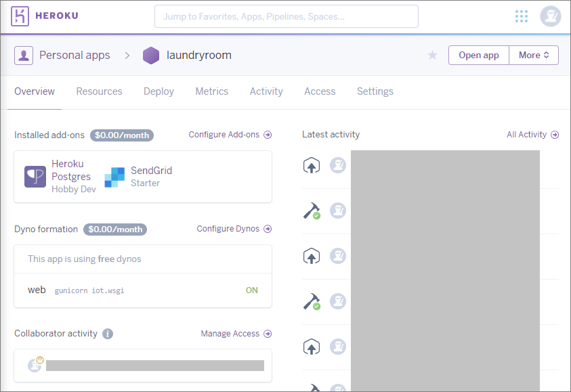Click the arrow icon beside Configure Add-ons

pyautogui.click(x=268, y=135)
